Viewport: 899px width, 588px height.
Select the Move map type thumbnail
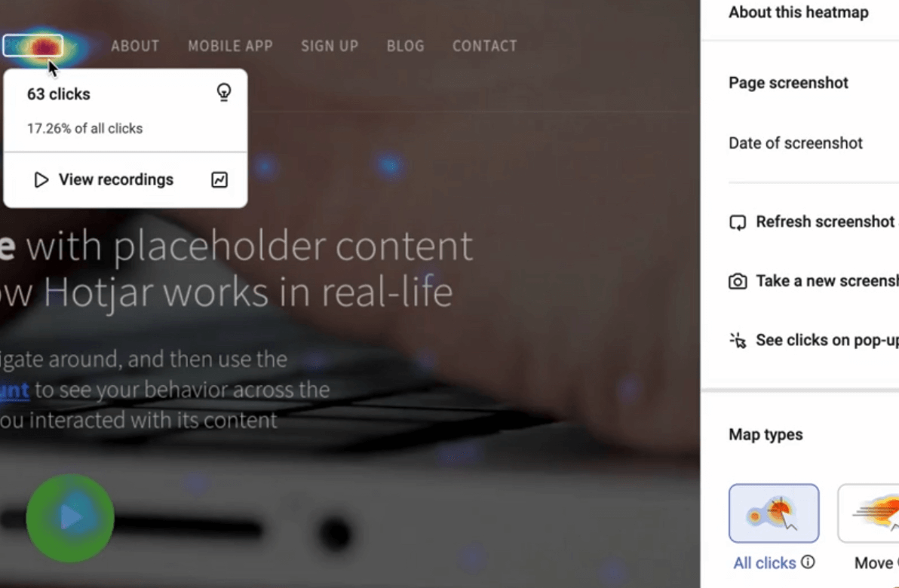(x=868, y=513)
